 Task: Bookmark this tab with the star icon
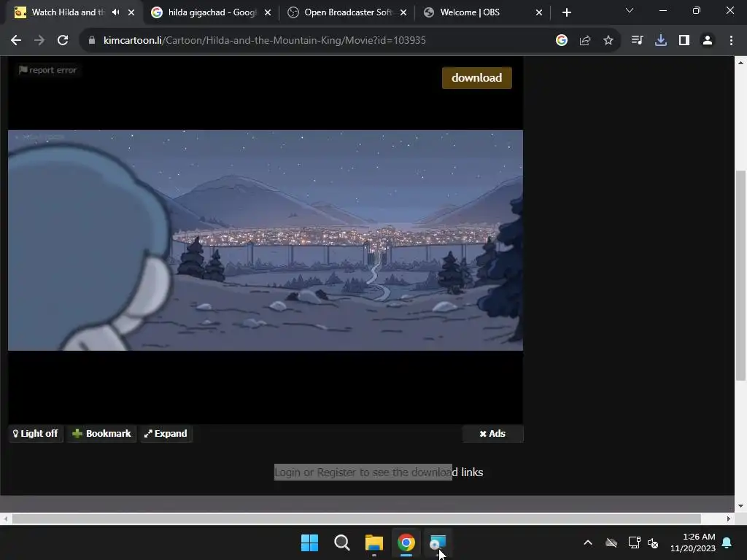point(608,41)
